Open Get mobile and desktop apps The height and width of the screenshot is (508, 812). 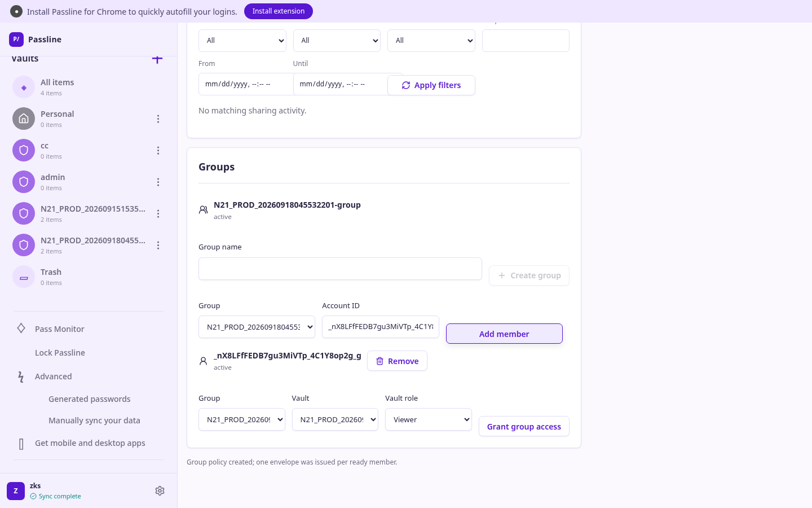click(90, 443)
